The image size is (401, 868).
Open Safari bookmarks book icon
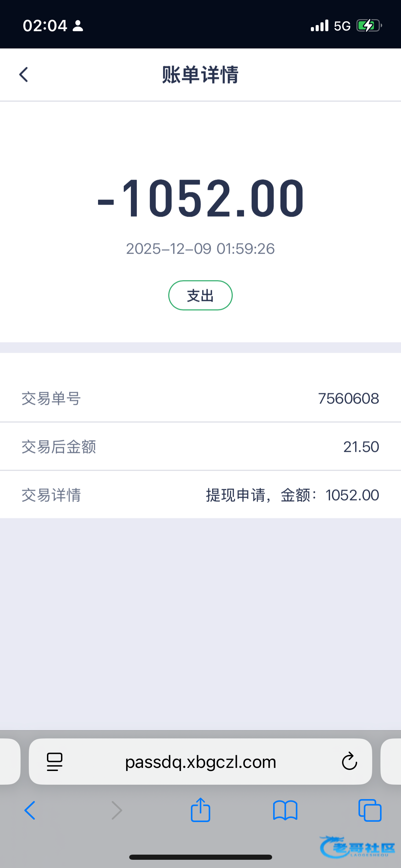pos(285,810)
